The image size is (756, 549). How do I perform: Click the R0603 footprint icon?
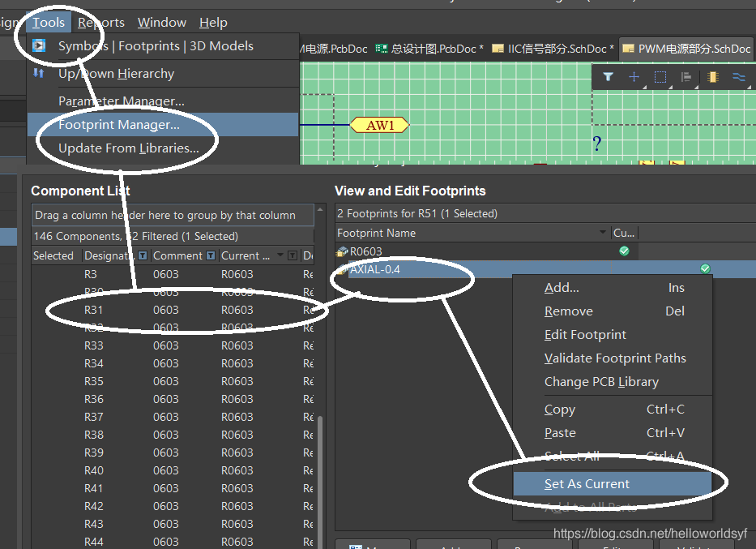[343, 251]
